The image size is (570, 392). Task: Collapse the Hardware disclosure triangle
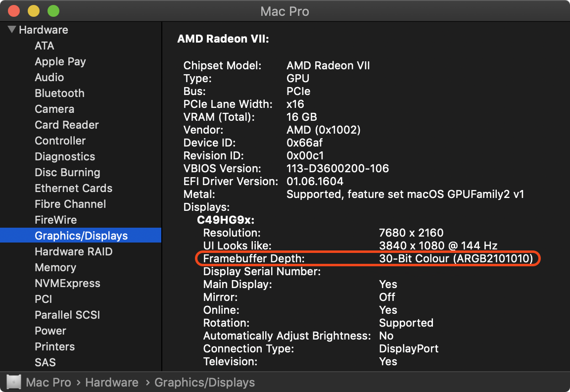[x=12, y=30]
